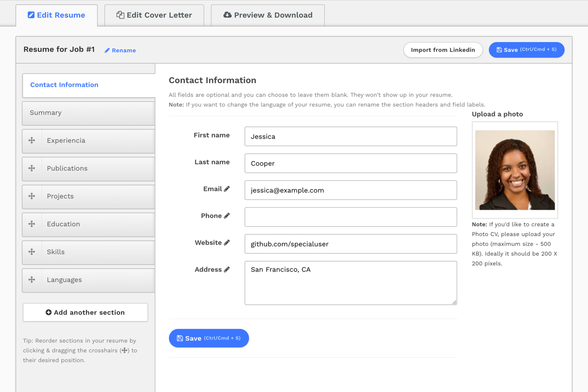Click the move handle icon next to Publications
This screenshot has width=588, height=392.
(x=32, y=169)
